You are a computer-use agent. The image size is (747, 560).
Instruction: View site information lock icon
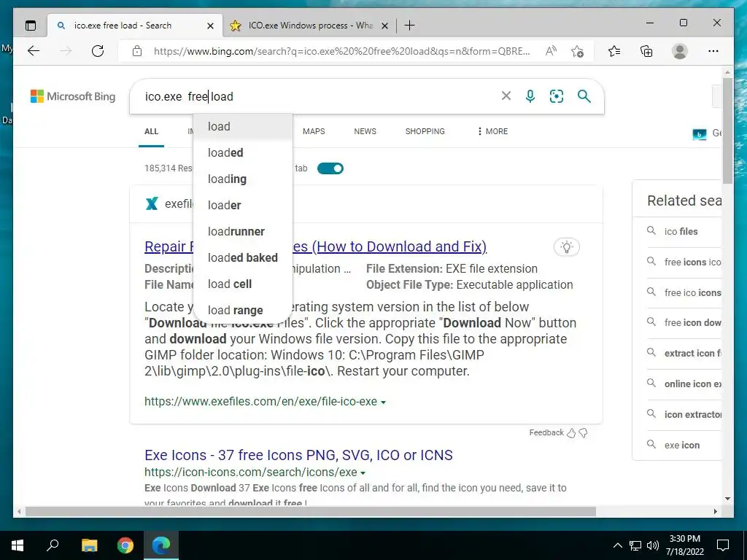(137, 51)
